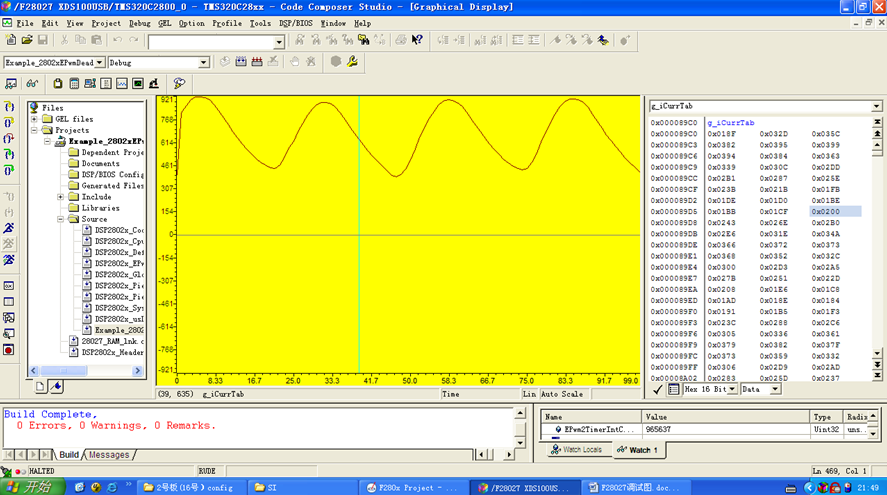Click the red record icon in left sidebar

tap(9, 350)
